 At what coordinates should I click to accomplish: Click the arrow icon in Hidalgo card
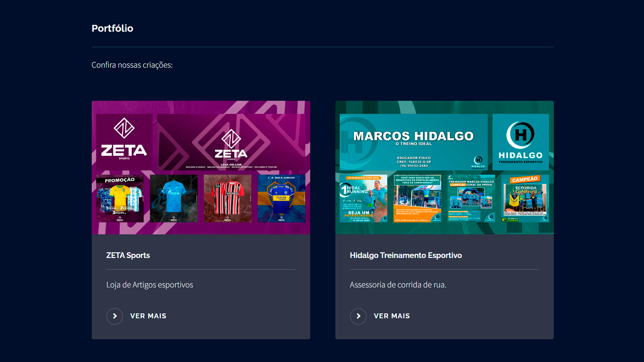[x=358, y=316]
